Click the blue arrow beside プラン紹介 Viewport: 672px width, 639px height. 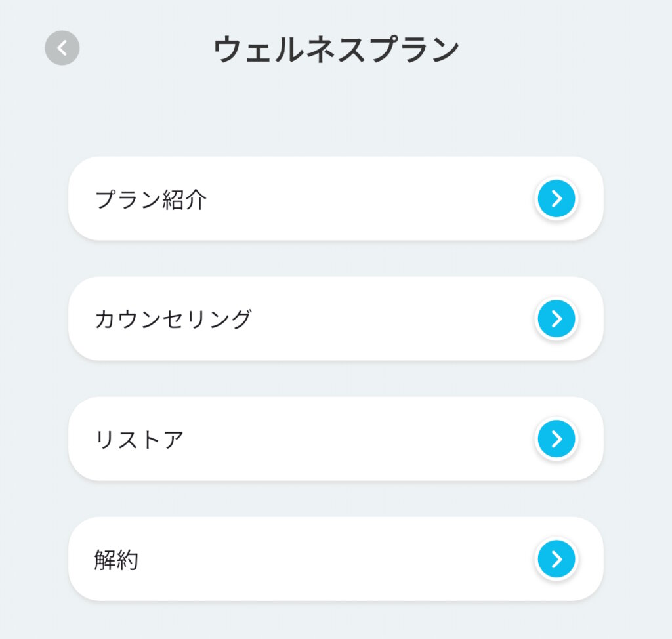coord(556,199)
